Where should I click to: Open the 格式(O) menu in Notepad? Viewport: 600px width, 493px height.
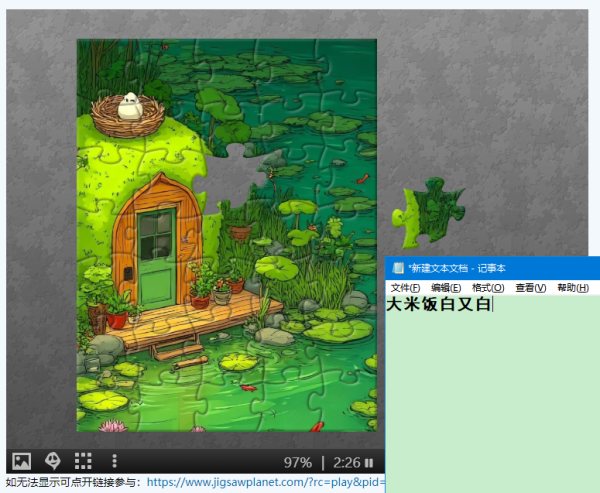(488, 288)
